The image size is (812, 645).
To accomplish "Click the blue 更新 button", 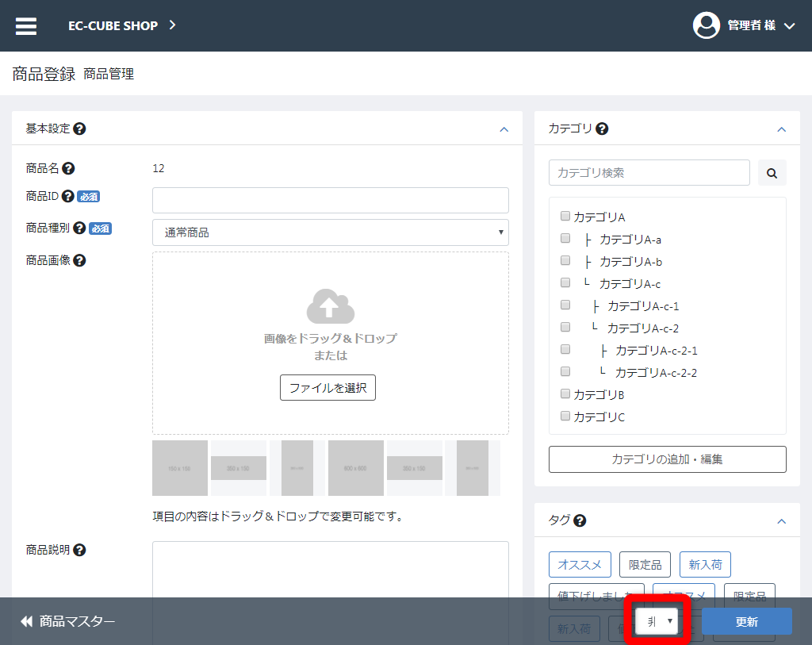I will click(x=746, y=621).
